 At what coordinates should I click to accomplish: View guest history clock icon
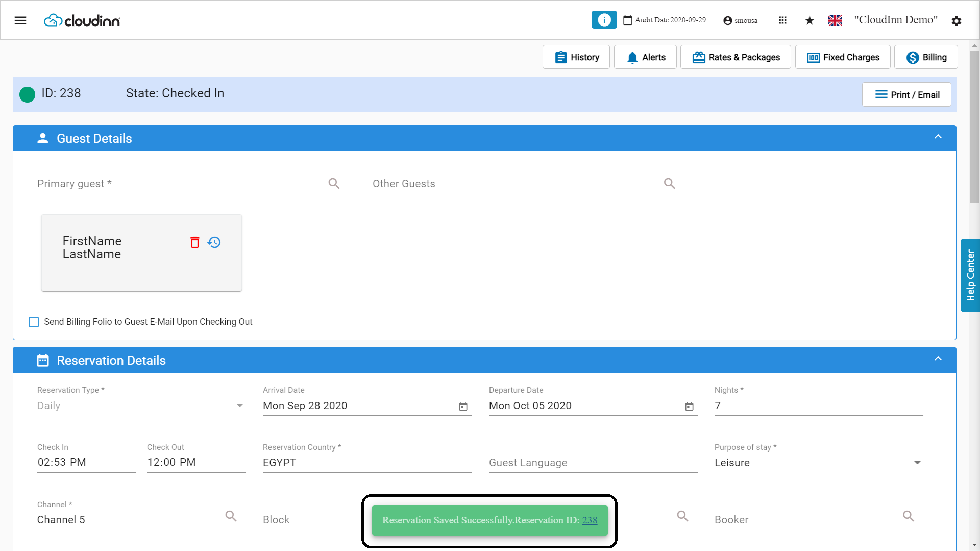pos(214,242)
